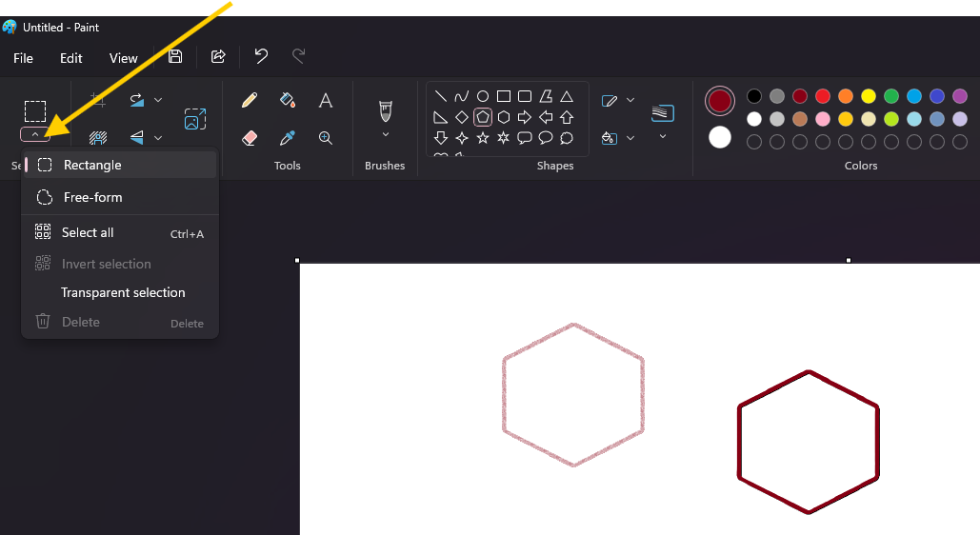Click Delete in selection menu
The image size is (980, 535).
(120, 322)
